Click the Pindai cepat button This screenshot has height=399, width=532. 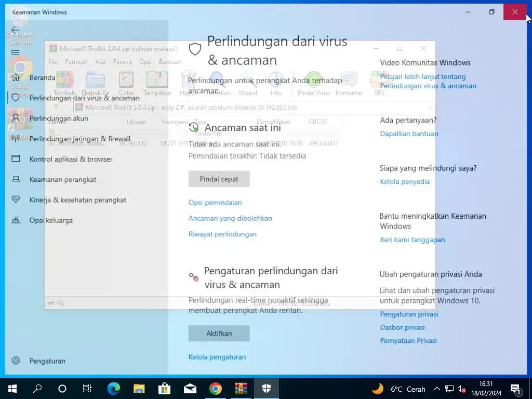(x=219, y=179)
